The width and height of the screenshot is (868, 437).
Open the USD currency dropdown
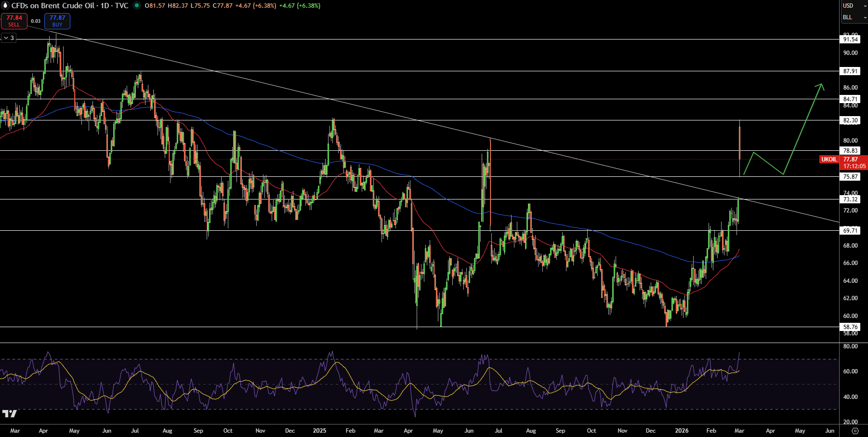click(x=854, y=6)
